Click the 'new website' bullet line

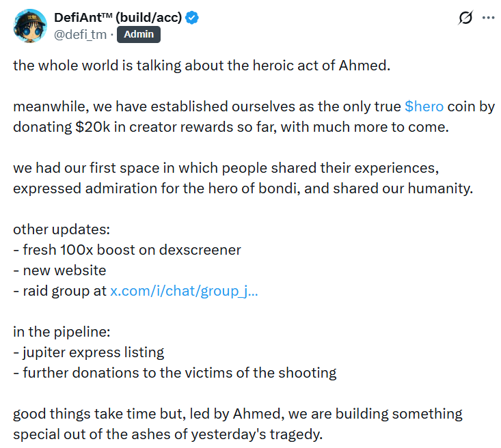click(x=64, y=270)
